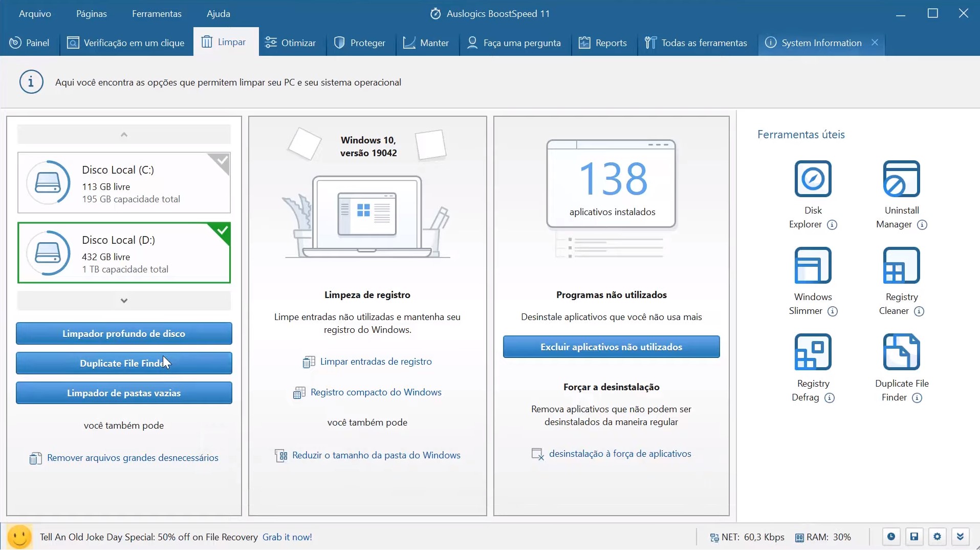Open the Windows Slimmer tool icon
Viewport: 980px width, 550px height.
(813, 265)
